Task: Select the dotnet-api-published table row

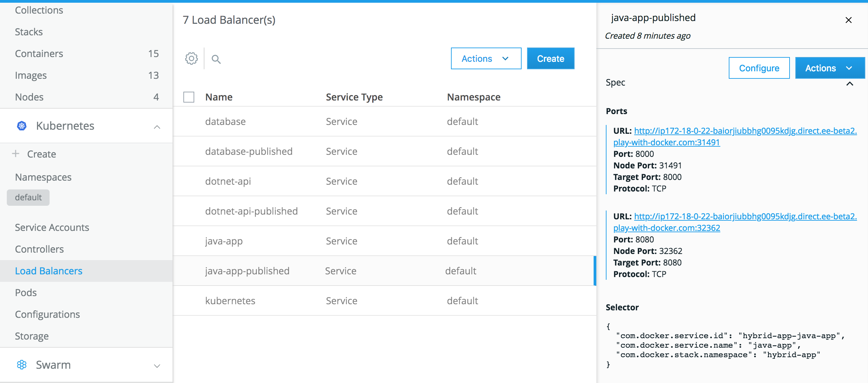Action: pos(251,211)
